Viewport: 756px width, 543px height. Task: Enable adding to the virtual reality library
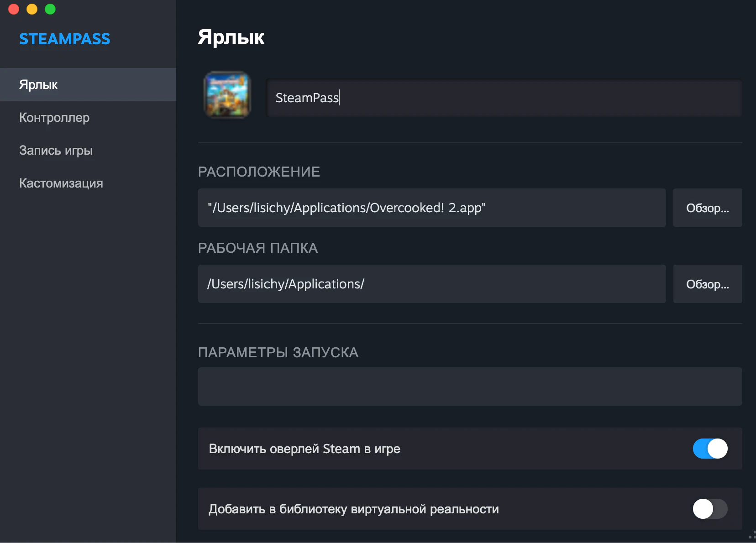[710, 509]
